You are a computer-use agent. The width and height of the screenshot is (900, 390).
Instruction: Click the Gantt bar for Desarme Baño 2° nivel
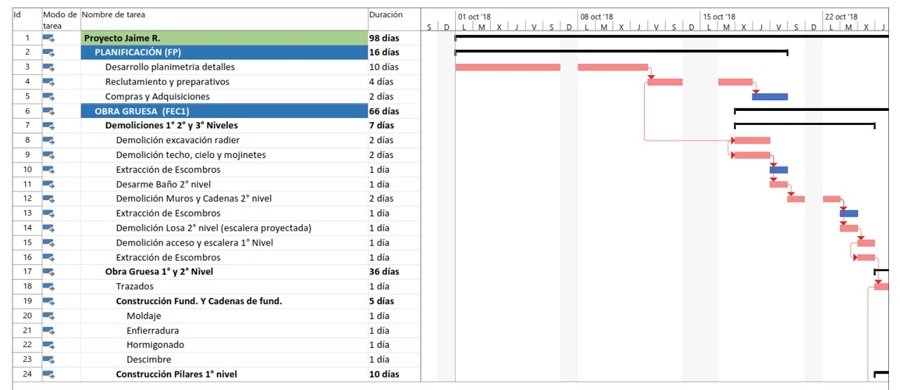coord(779,184)
